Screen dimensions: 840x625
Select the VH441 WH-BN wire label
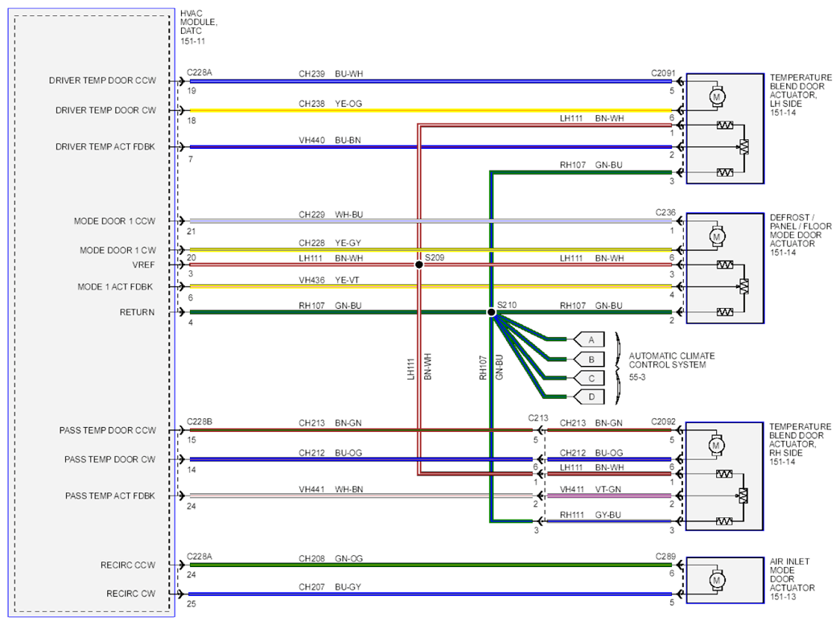click(331, 490)
